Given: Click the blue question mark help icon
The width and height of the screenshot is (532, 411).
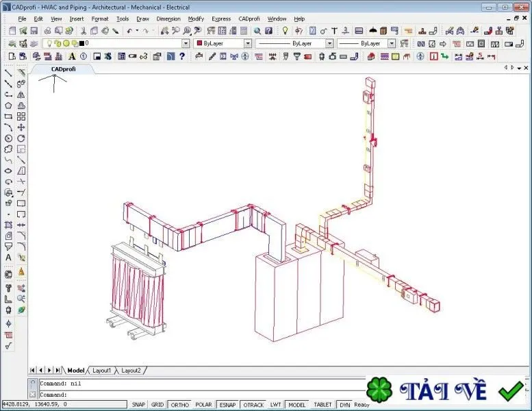Looking at the screenshot, I should click(x=182, y=56).
